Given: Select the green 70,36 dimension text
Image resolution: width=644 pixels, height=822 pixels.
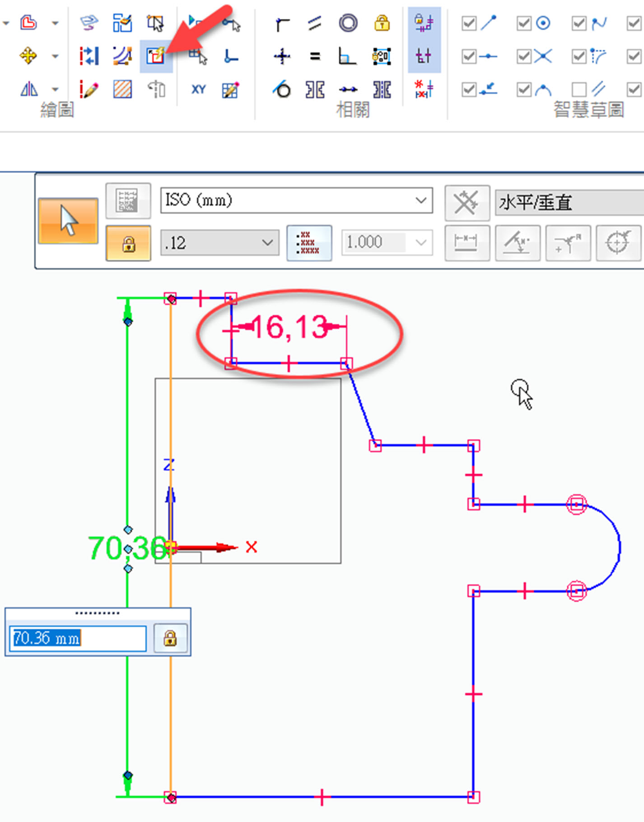Looking at the screenshot, I should click(127, 548).
